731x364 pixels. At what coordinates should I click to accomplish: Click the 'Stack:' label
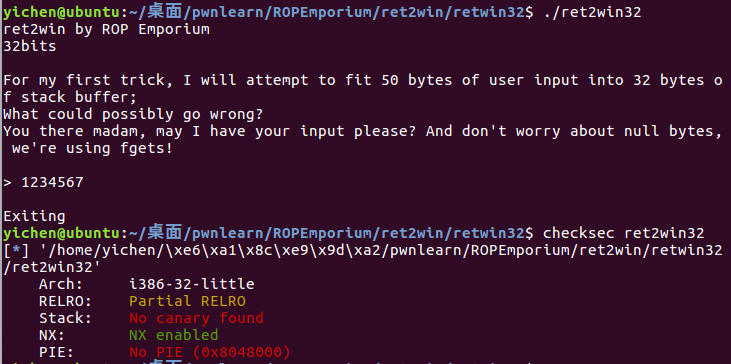click(66, 318)
